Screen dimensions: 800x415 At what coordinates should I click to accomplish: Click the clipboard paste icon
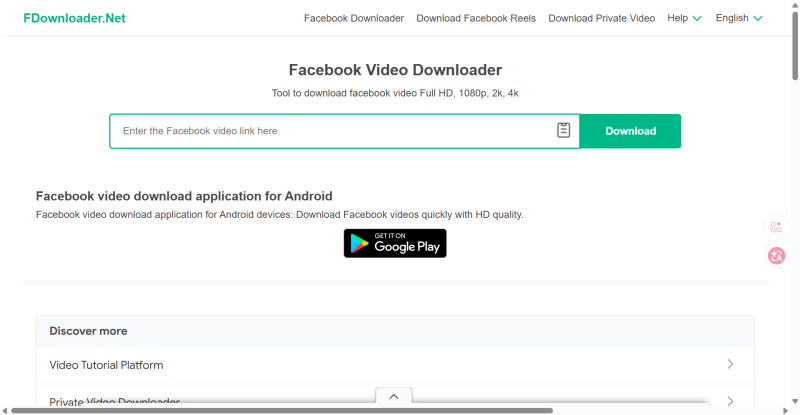click(563, 130)
